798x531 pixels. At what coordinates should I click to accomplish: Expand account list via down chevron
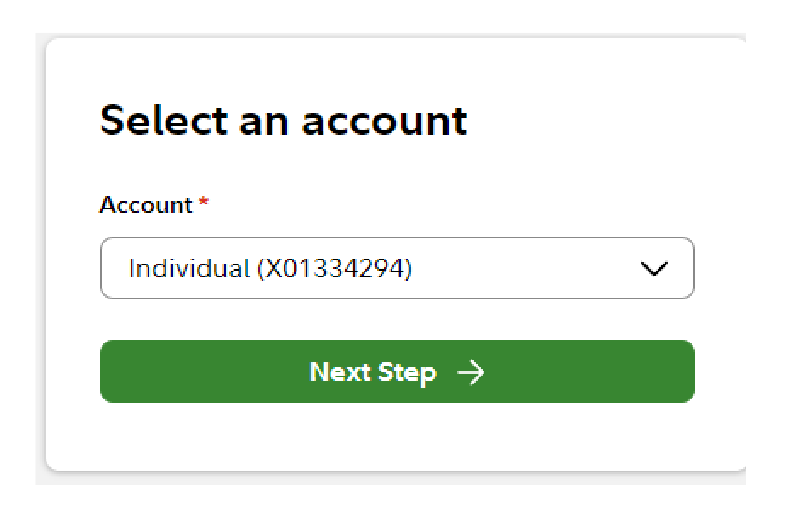(653, 268)
